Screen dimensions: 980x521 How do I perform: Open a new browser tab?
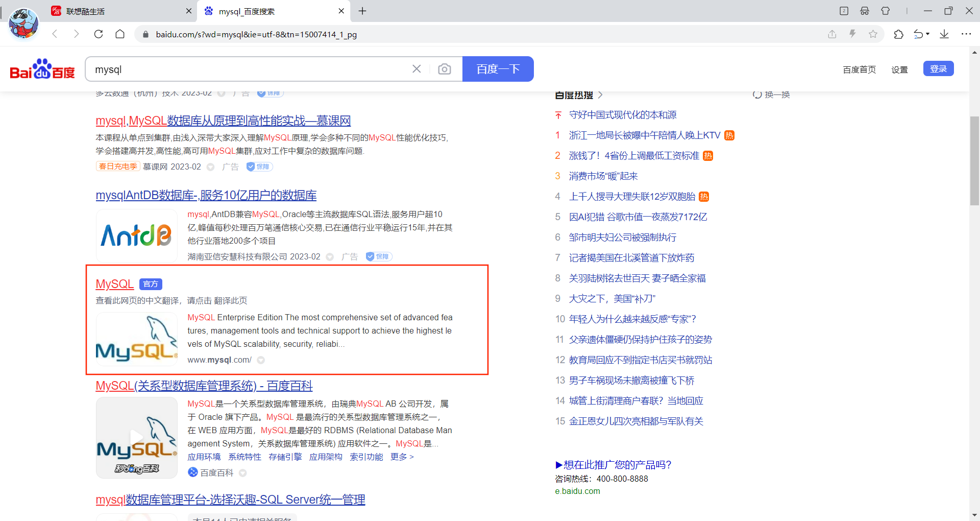tap(362, 11)
